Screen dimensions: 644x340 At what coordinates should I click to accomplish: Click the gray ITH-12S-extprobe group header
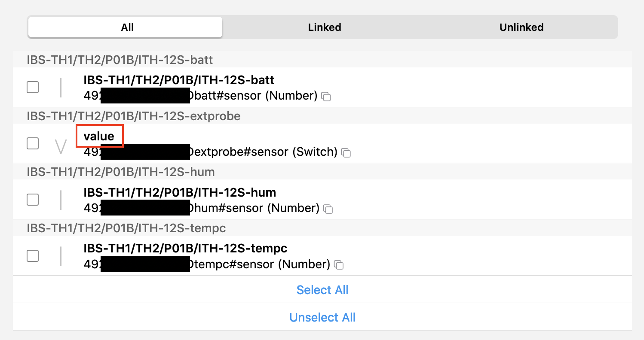133,116
